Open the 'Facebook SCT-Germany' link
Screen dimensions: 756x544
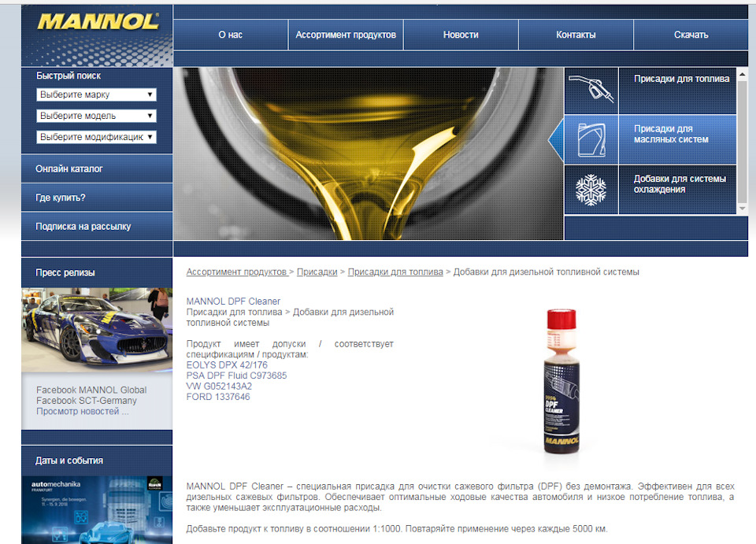tap(87, 401)
